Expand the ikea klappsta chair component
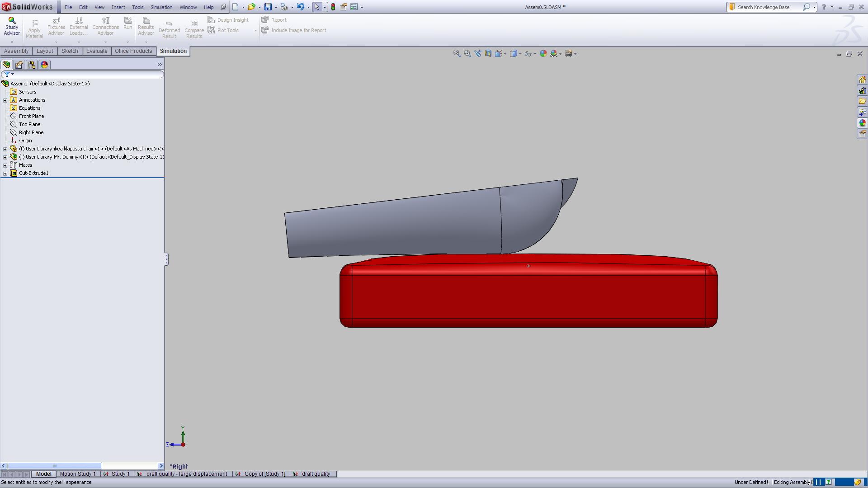The image size is (868, 488). [5, 149]
